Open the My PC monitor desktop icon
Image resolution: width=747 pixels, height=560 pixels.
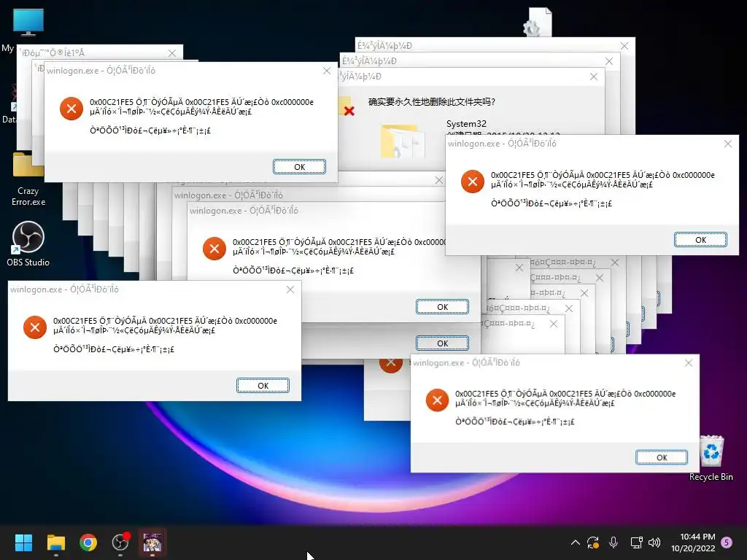(x=28, y=23)
